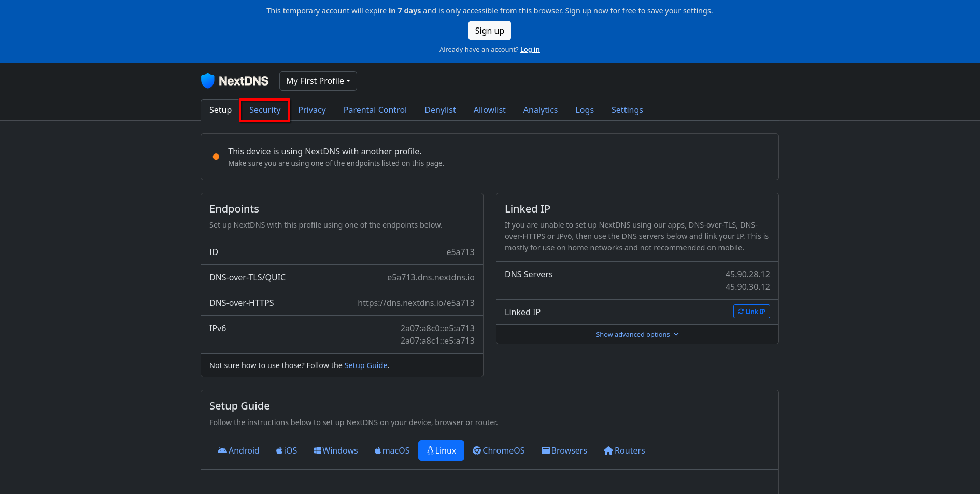Click the orange status indicator dot

click(x=216, y=157)
